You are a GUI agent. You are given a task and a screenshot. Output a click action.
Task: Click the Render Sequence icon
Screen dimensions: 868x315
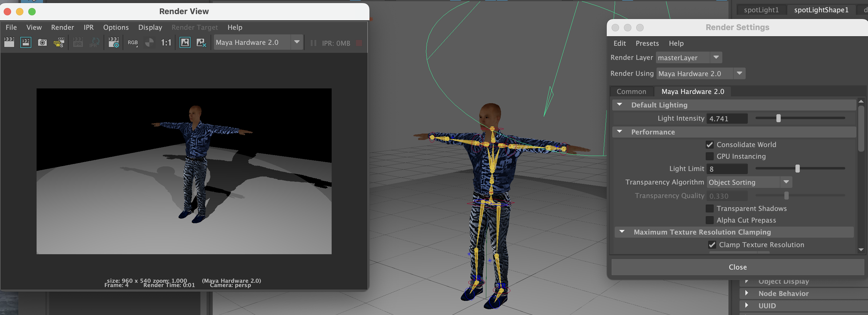click(59, 42)
